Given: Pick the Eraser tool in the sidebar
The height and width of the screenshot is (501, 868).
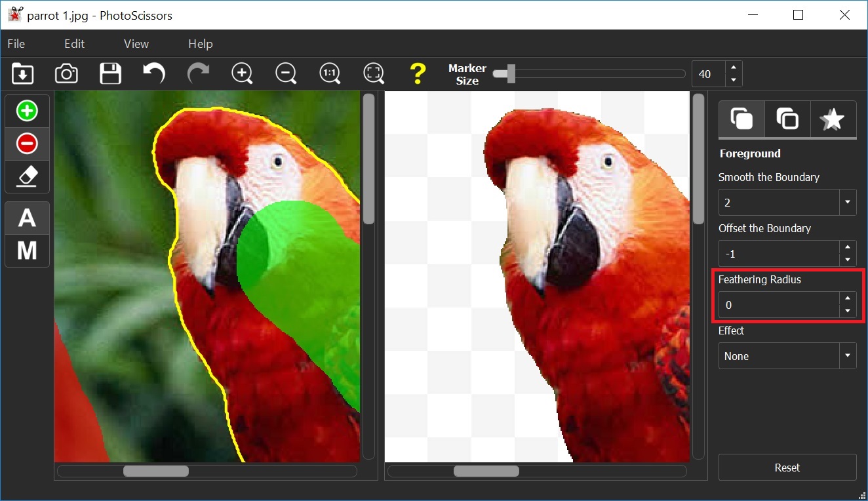Looking at the screenshot, I should (27, 176).
